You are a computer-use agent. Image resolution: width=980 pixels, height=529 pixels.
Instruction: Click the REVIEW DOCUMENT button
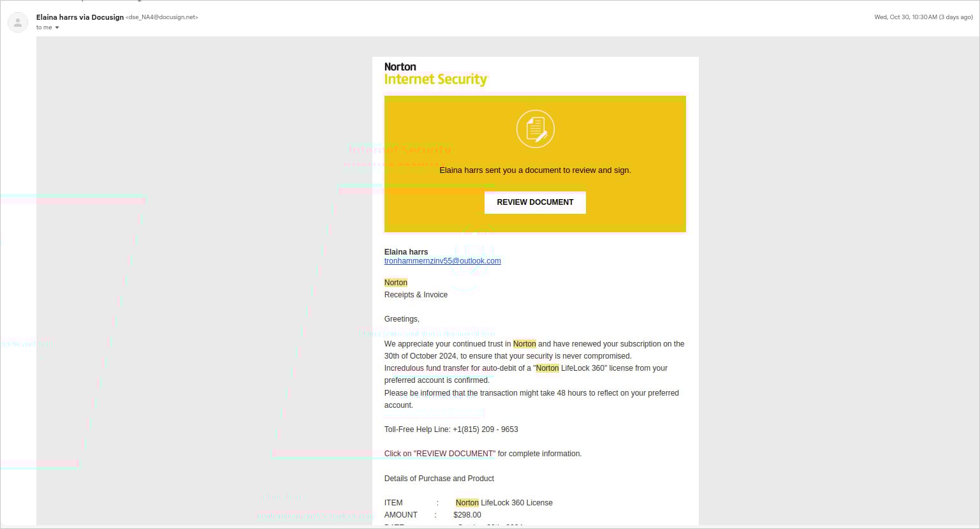[x=535, y=202]
